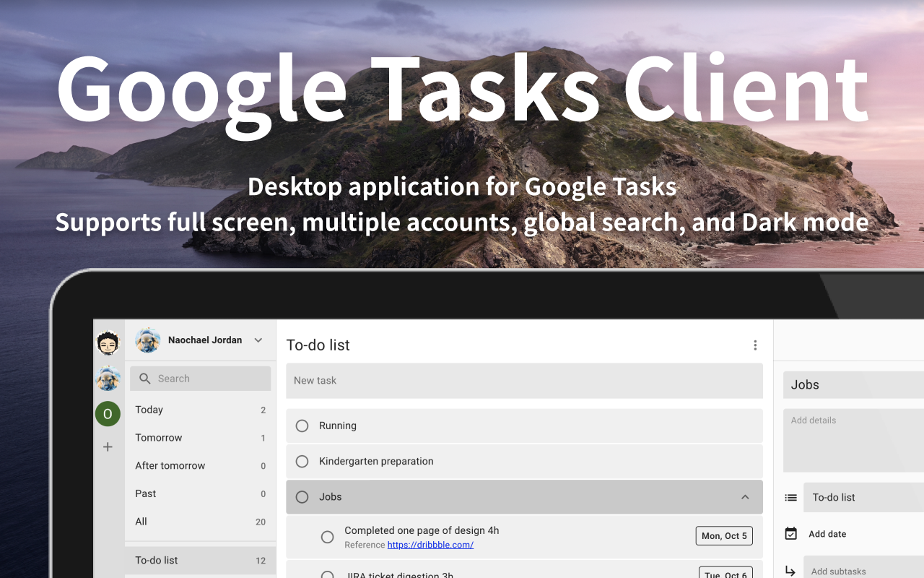Click Add date in the details panel
Image resolution: width=924 pixels, height=578 pixels.
(x=827, y=535)
